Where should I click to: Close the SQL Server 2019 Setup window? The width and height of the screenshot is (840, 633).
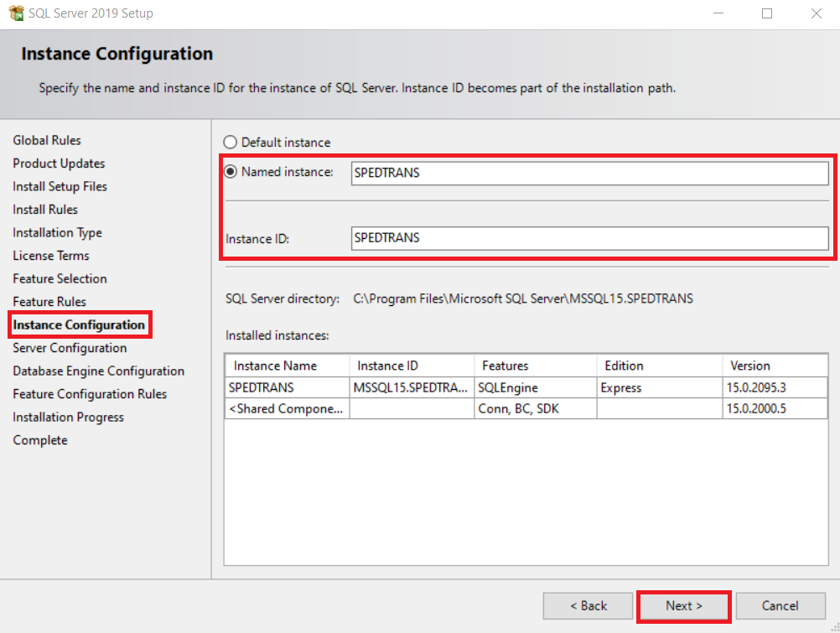816,13
